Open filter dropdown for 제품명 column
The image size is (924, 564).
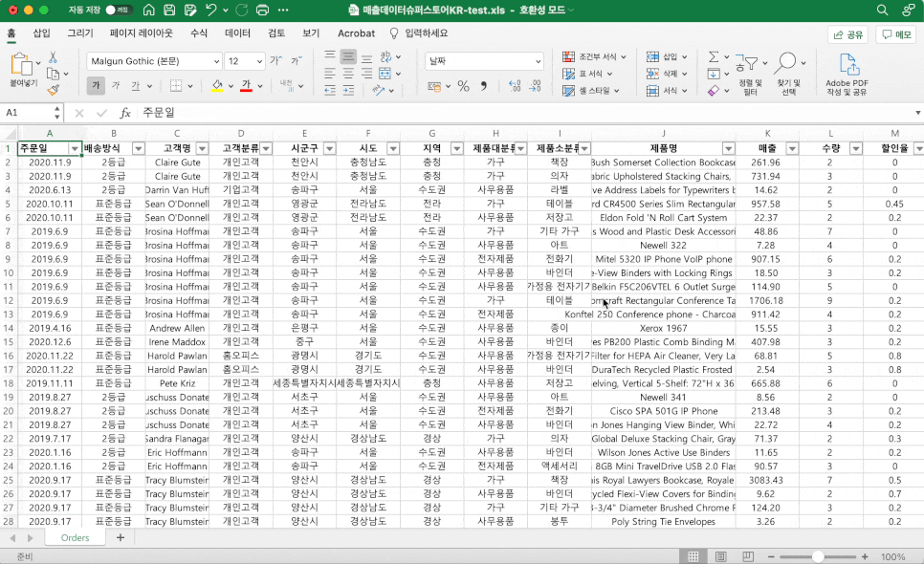click(728, 148)
